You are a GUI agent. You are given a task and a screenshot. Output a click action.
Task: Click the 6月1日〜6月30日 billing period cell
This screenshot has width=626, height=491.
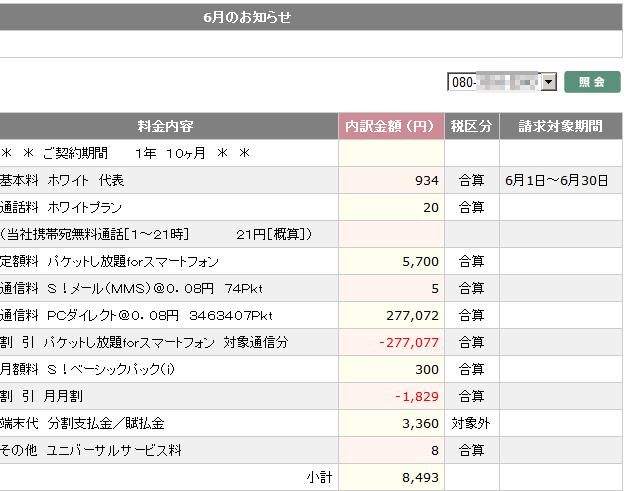tap(556, 180)
